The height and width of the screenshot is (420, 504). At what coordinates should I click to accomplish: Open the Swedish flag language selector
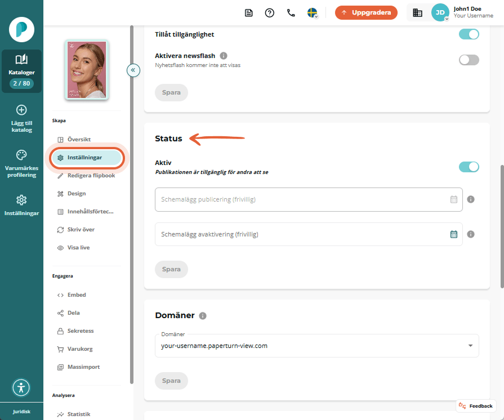pos(313,13)
